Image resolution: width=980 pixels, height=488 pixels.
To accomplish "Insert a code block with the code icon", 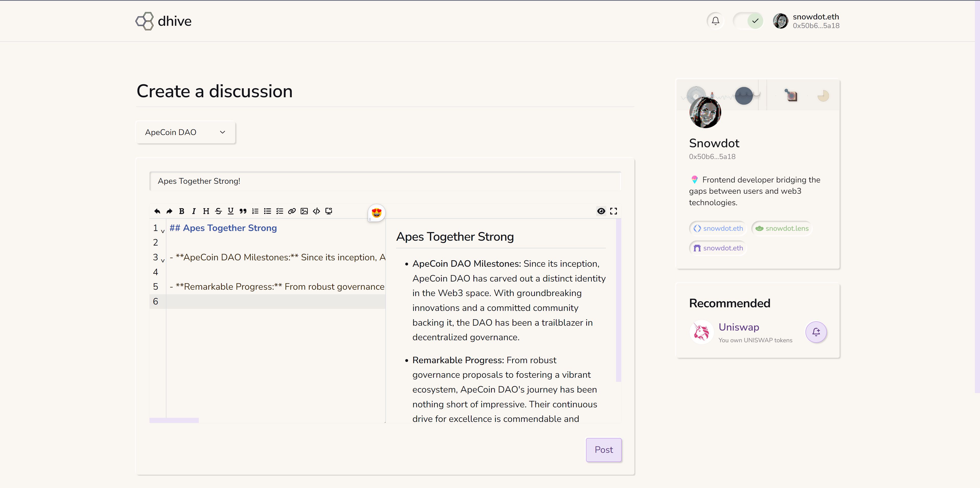I will tap(316, 211).
